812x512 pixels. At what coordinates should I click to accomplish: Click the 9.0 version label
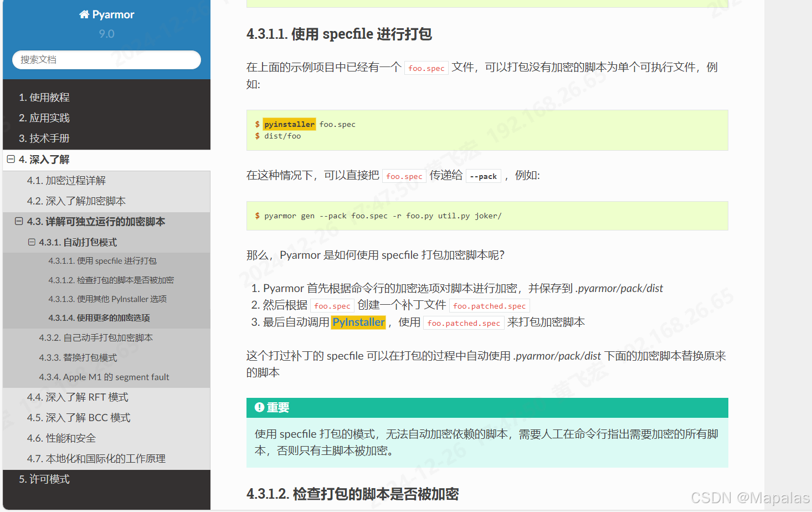(x=106, y=34)
